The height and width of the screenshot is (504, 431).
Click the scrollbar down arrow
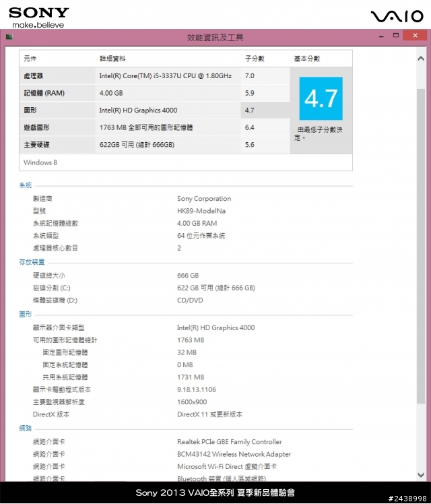click(x=421, y=475)
